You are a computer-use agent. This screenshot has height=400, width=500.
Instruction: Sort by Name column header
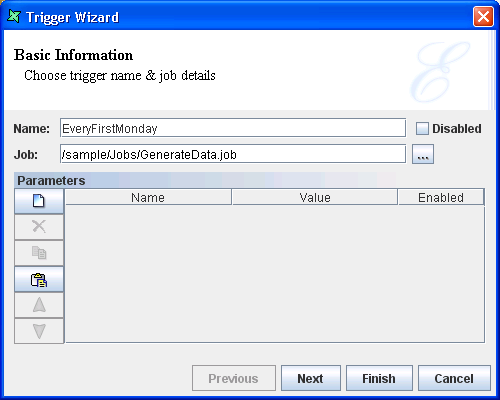[148, 197]
